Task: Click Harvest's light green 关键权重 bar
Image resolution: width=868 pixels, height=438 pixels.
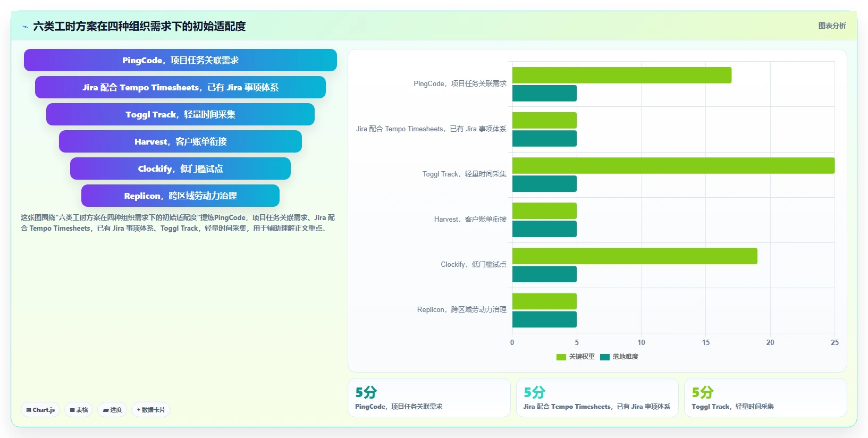Action: [544, 210]
